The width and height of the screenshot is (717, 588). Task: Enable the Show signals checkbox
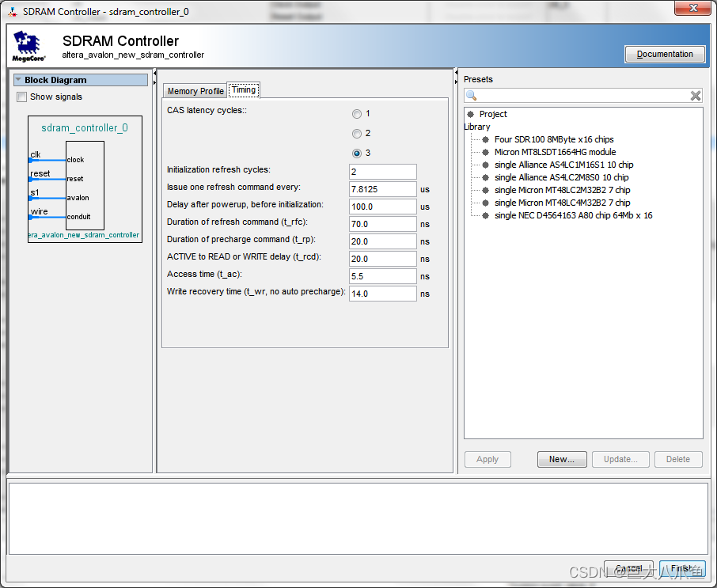point(21,97)
